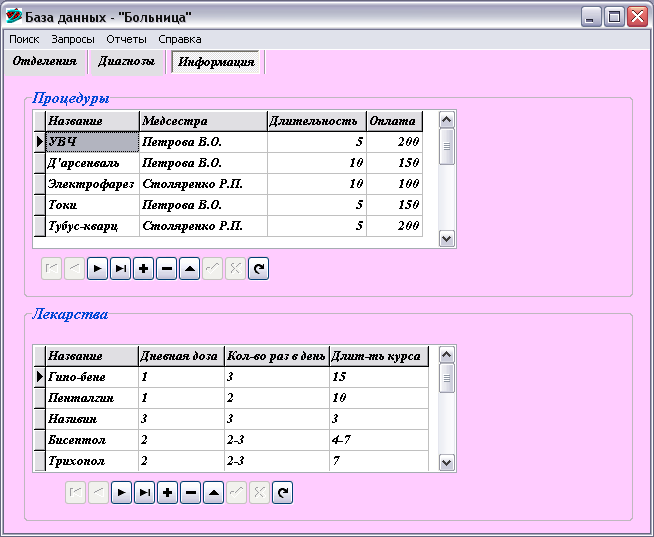654x537 pixels.
Task: Click the Оплата column header
Action: (395, 121)
